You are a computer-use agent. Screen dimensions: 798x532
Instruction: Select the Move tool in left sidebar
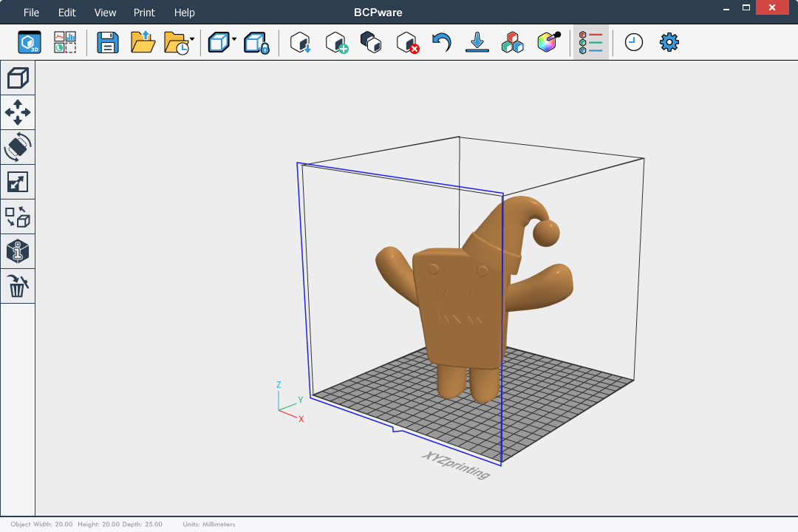click(18, 112)
